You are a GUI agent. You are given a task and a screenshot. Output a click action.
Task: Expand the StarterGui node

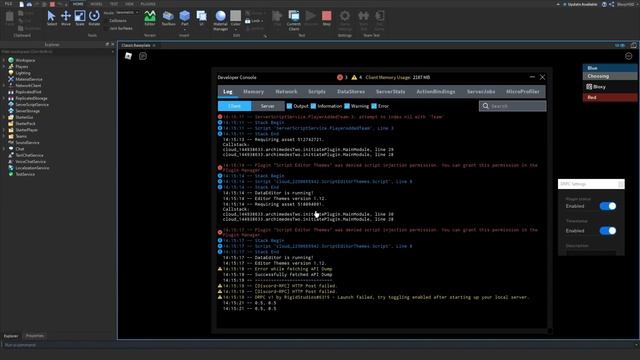pos(4,117)
